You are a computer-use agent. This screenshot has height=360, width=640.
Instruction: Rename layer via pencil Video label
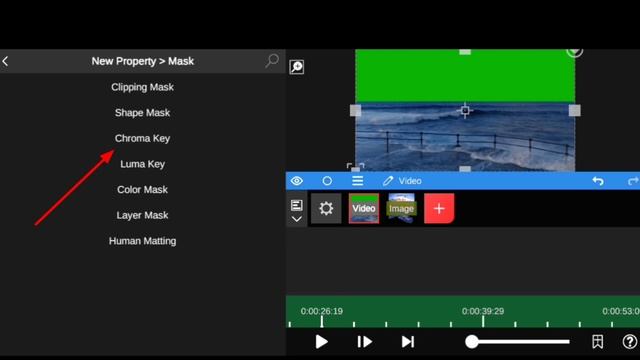(x=402, y=181)
